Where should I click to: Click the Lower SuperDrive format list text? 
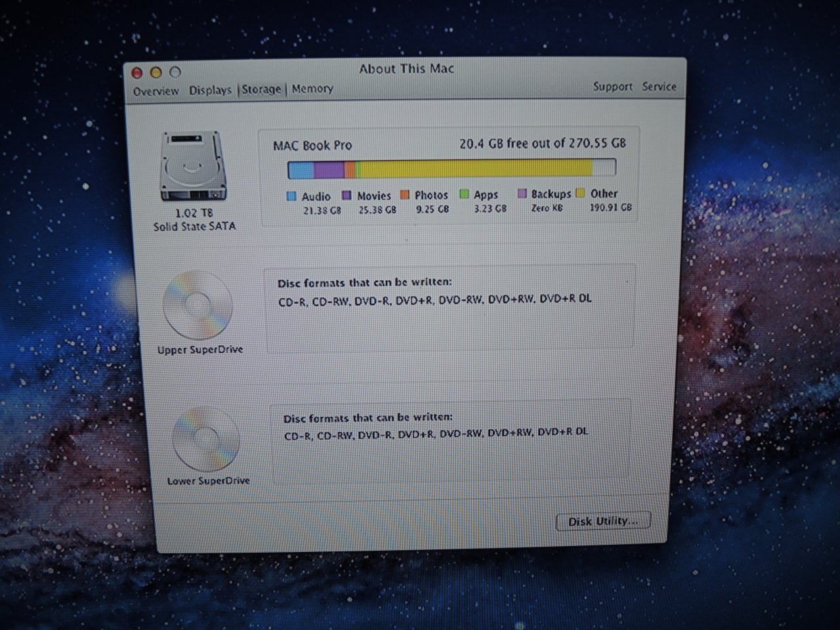tap(436, 433)
